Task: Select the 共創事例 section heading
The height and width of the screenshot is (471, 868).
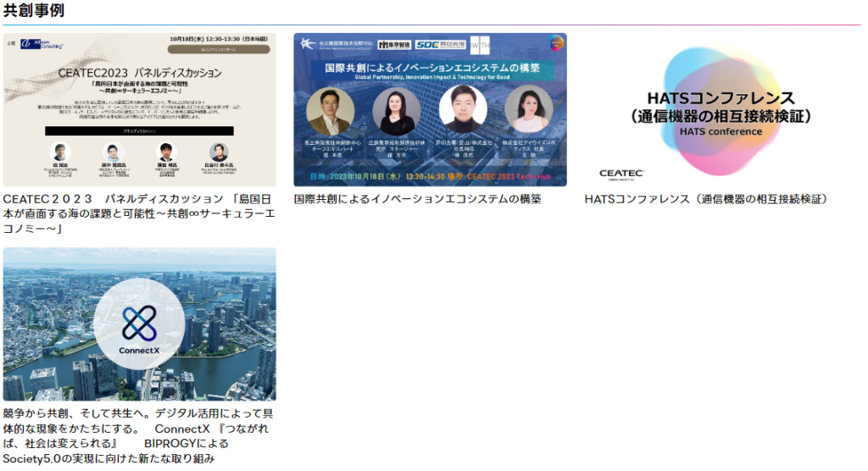Action: 34,10
